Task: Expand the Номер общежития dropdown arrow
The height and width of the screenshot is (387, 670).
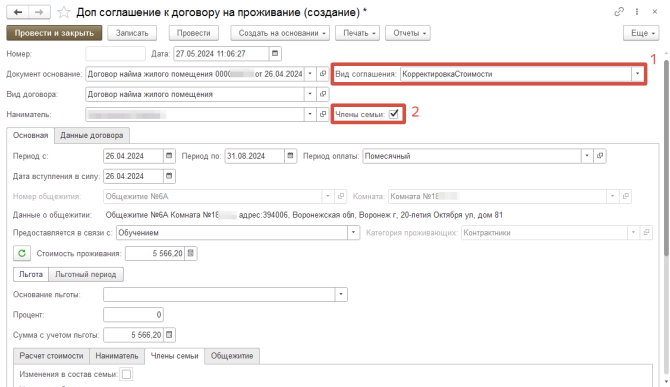Action: [328, 196]
